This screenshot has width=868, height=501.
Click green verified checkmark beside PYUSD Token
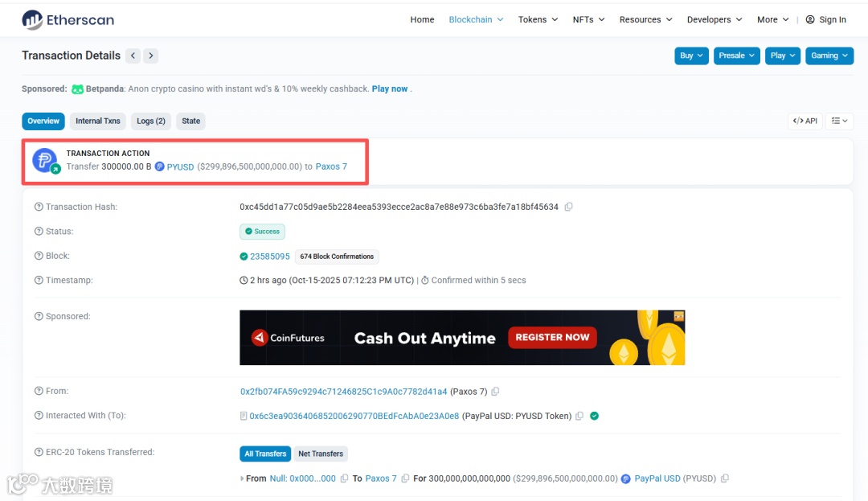[594, 416]
